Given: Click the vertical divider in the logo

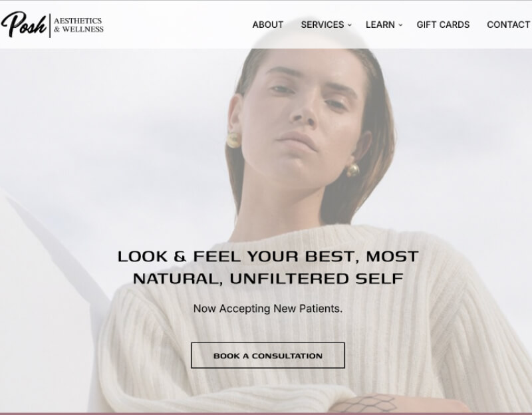Looking at the screenshot, I should pos(51,25).
